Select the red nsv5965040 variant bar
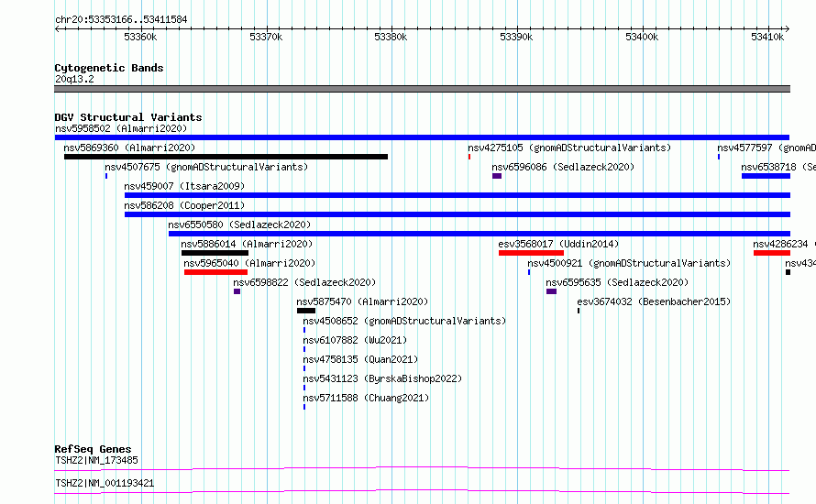The width and height of the screenshot is (816, 504). [215, 272]
